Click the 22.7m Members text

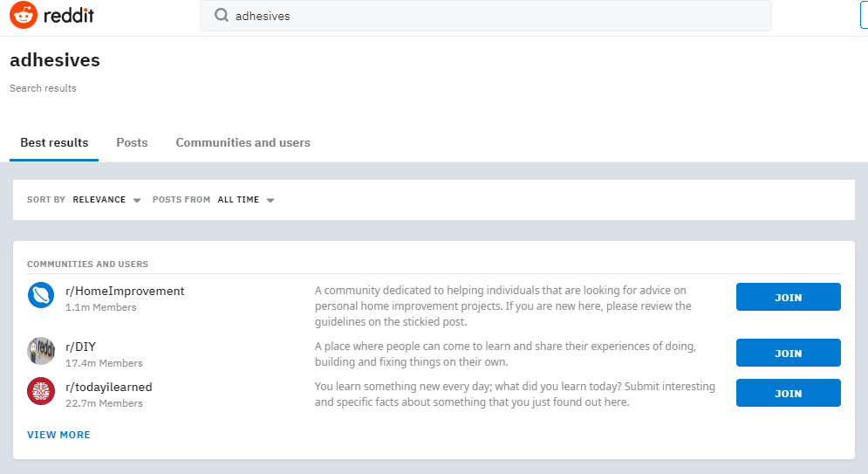104,403
